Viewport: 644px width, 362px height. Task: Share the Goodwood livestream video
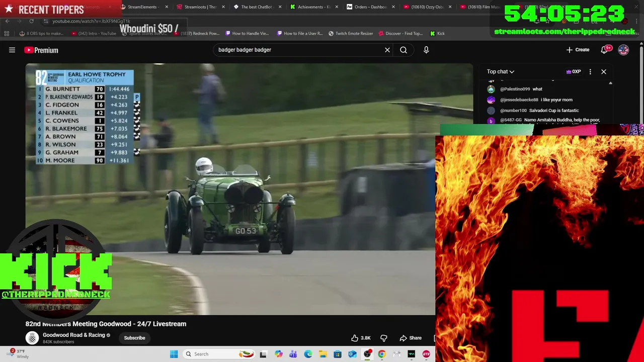tap(411, 338)
